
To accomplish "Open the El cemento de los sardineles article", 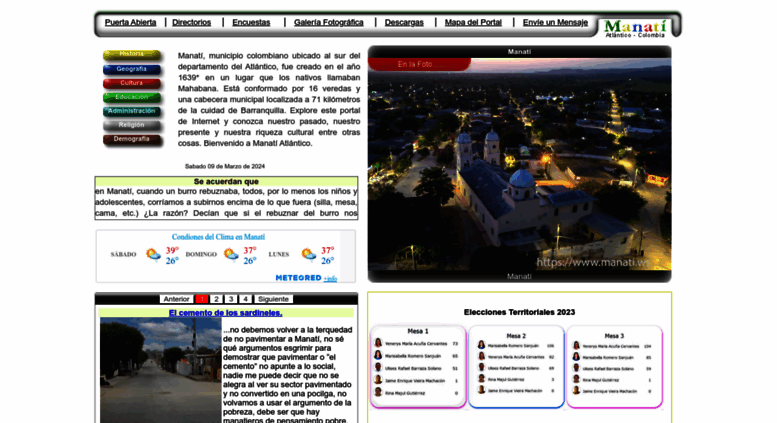I will [x=225, y=313].
